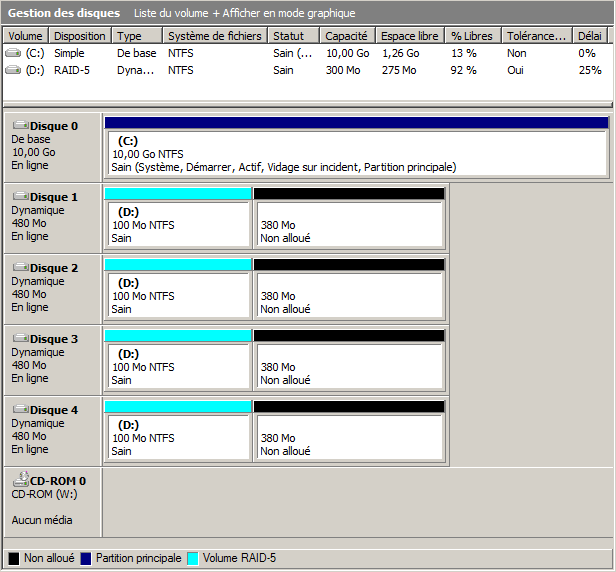Click the cyan Volume RAID-5 legend swatch
616x572 pixels.
tap(193, 558)
